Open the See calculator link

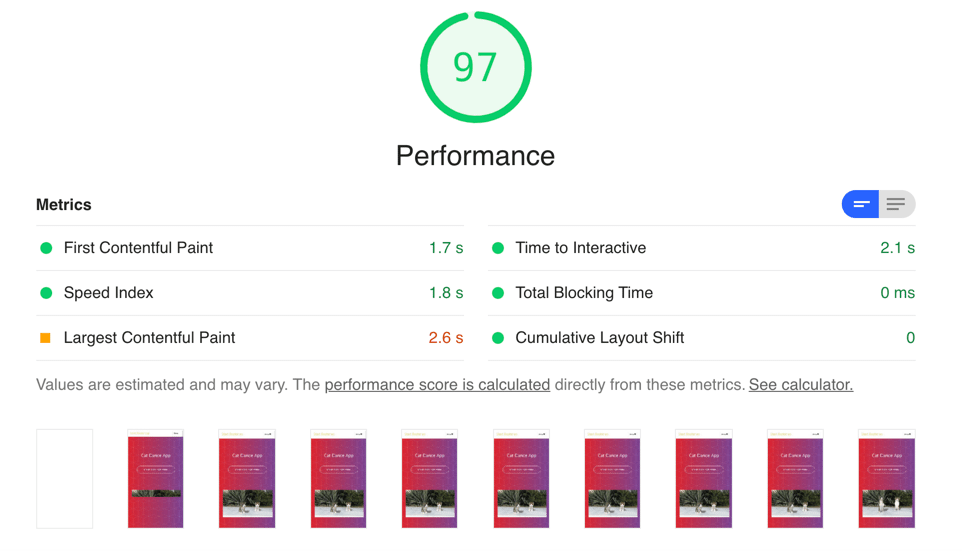[x=801, y=385]
